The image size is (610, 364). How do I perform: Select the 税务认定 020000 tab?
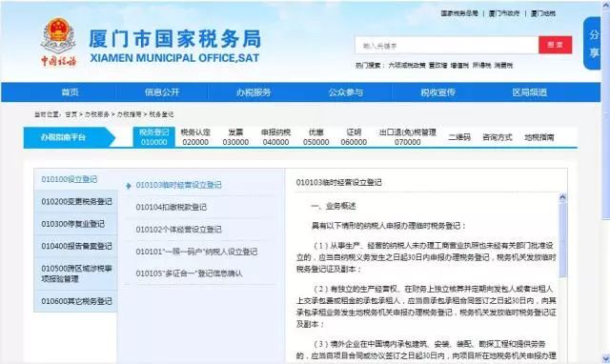195,137
